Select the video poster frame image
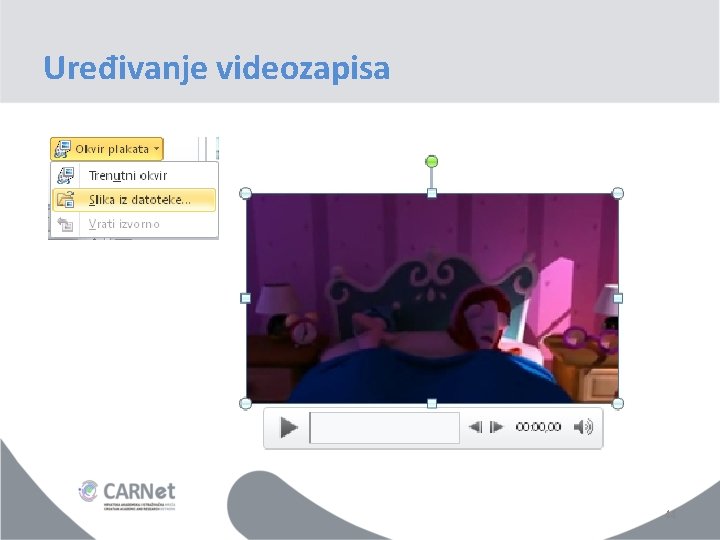 tap(432, 298)
